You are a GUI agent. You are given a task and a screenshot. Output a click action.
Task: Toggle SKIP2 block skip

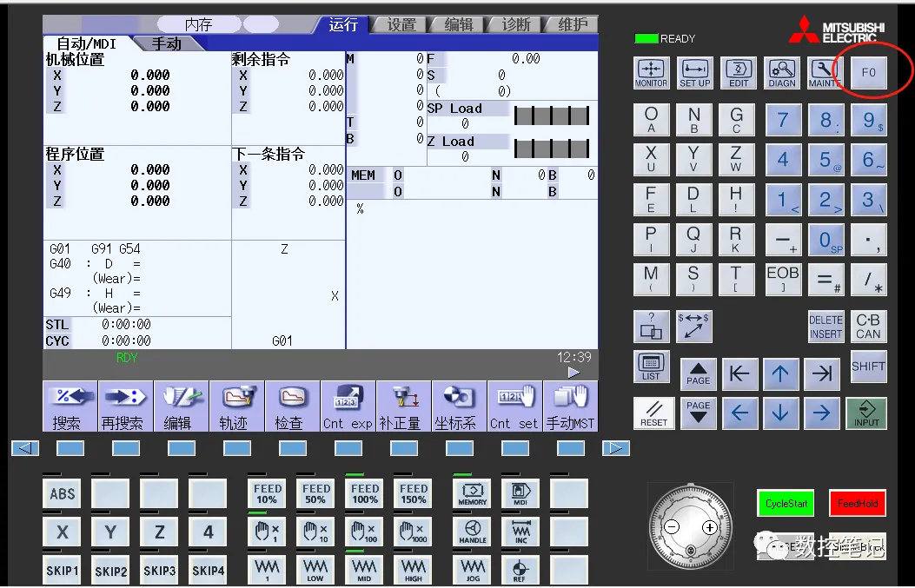[110, 570]
